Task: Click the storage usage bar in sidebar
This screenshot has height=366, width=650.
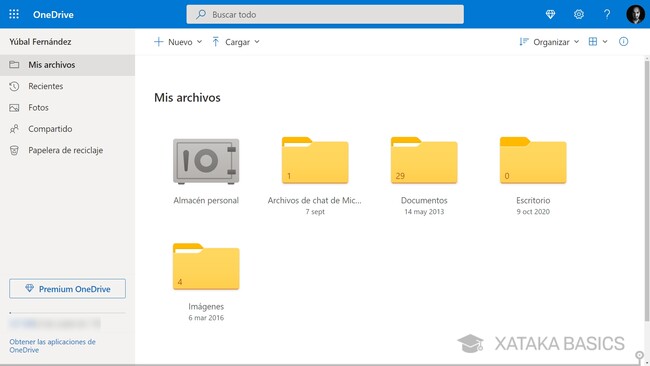Action: [67, 313]
